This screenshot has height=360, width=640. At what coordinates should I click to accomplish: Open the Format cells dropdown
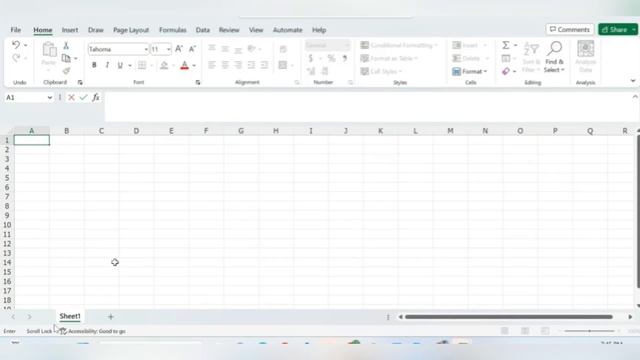pyautogui.click(x=470, y=71)
